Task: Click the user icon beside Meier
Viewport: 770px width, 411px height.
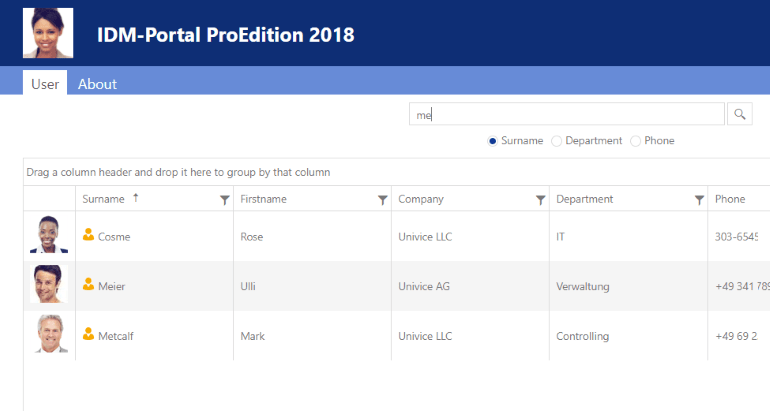Action: click(88, 284)
